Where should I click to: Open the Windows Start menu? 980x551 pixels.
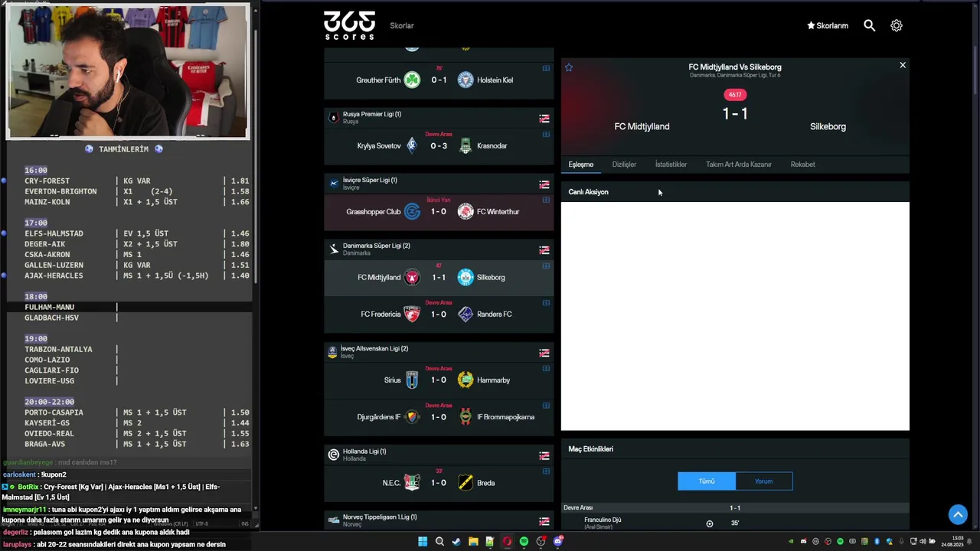point(423,542)
